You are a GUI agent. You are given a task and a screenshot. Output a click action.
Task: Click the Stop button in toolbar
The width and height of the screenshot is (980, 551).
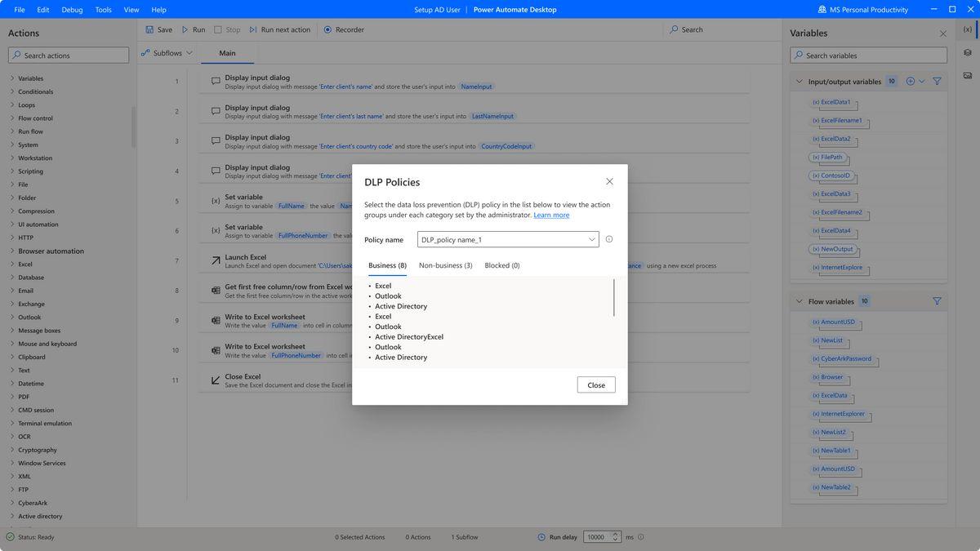227,29
